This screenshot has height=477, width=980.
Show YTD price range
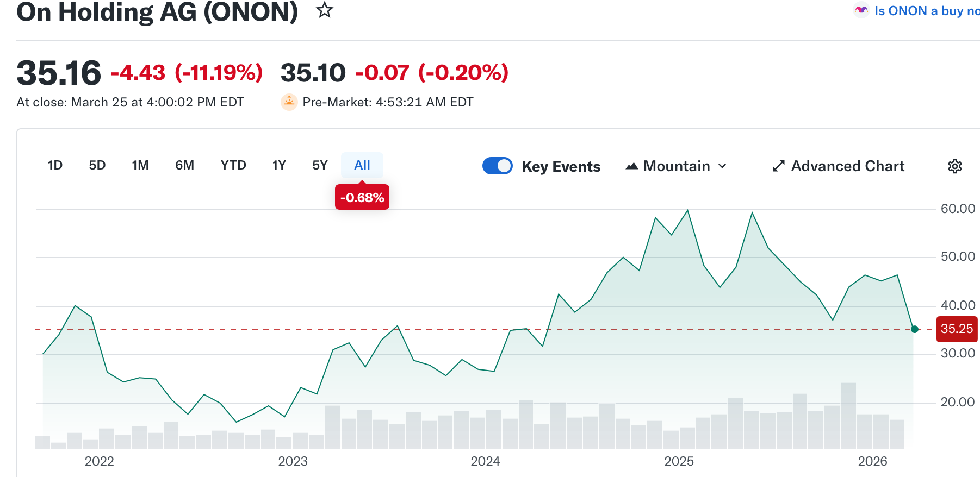233,165
